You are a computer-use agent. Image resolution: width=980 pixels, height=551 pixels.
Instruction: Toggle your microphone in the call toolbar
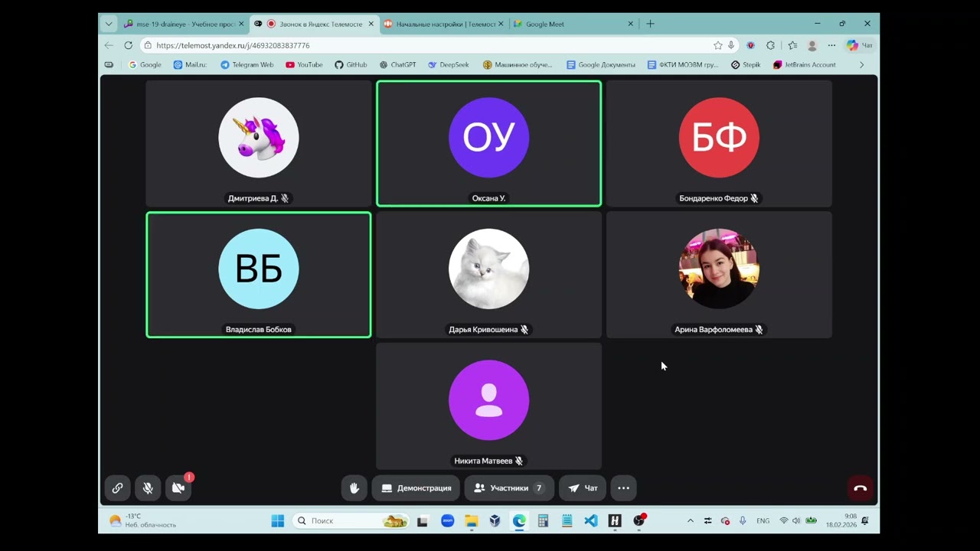point(148,488)
